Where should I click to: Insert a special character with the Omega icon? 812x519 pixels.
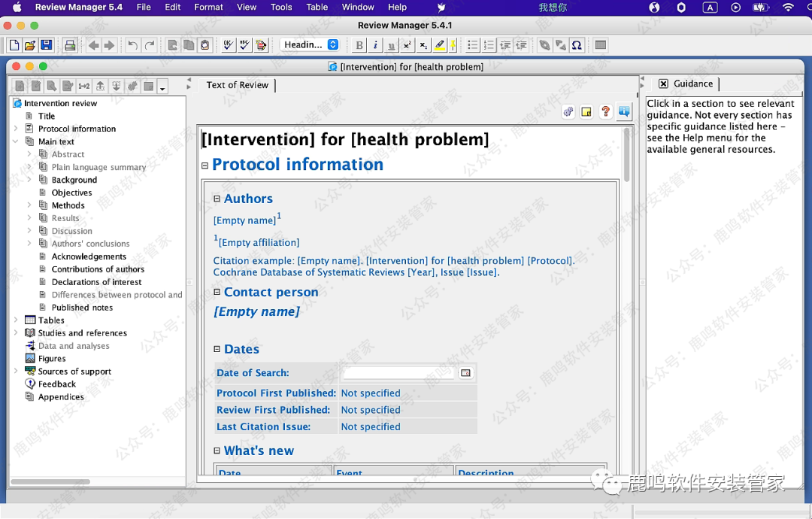pos(577,45)
